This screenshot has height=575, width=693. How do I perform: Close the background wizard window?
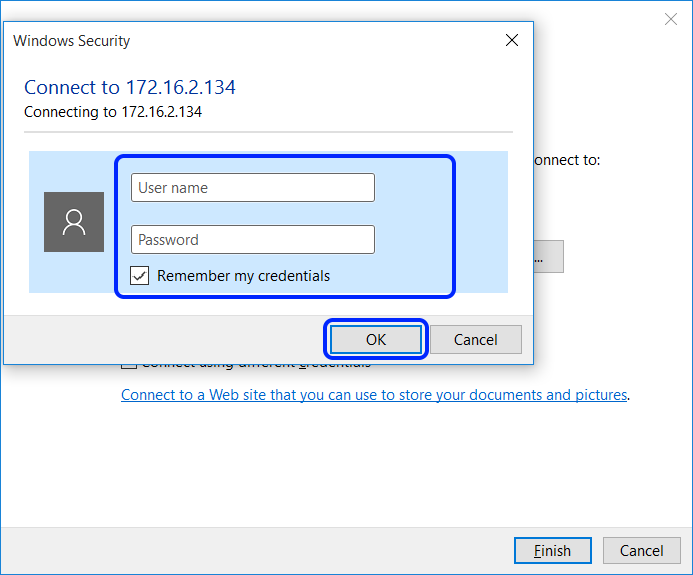(x=671, y=19)
